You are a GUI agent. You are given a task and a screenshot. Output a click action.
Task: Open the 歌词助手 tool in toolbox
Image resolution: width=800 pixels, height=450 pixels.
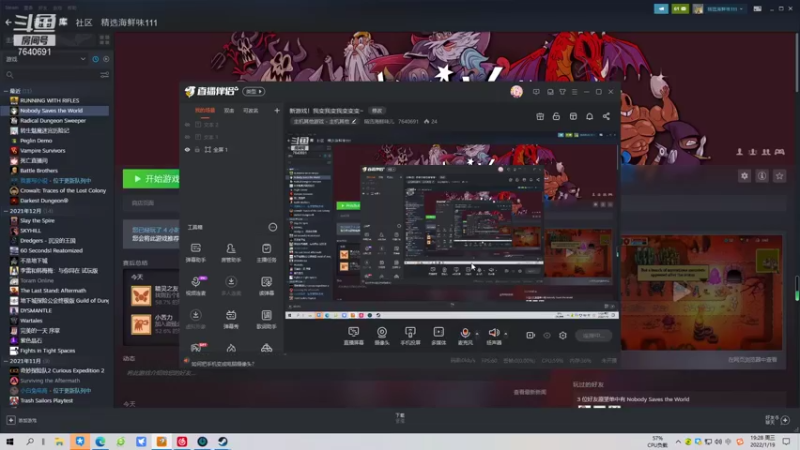tap(266, 319)
